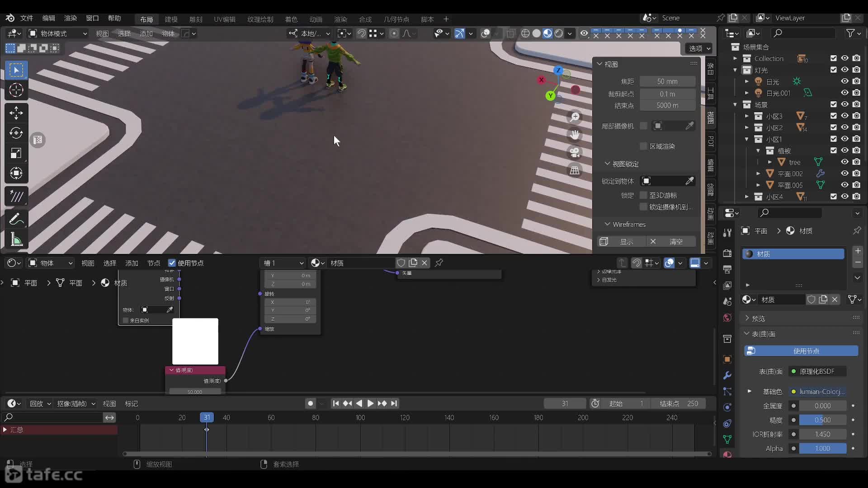Open the Object Mode dropdown

click(57, 33)
